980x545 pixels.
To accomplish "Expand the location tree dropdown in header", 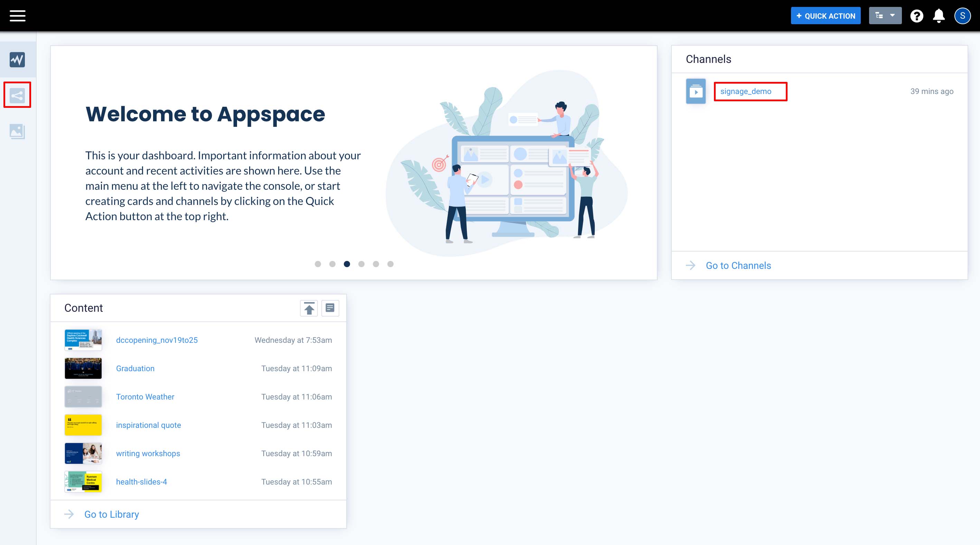I will pyautogui.click(x=885, y=16).
